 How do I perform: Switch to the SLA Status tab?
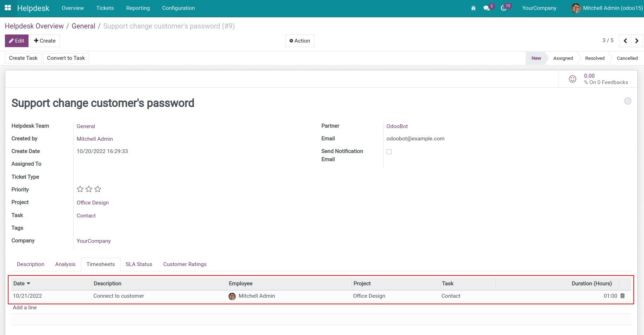tap(139, 264)
